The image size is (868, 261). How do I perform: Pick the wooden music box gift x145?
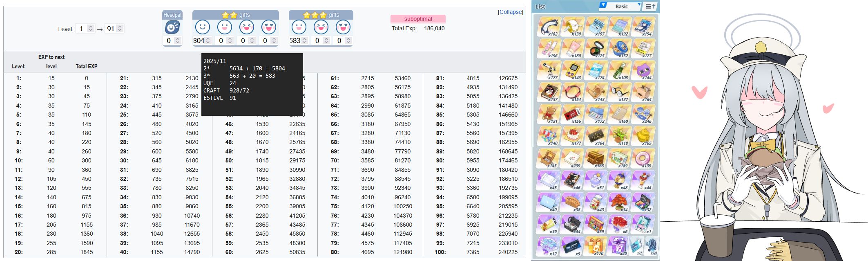[x=549, y=158]
